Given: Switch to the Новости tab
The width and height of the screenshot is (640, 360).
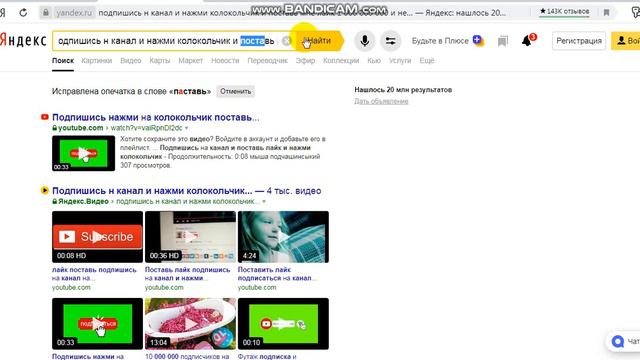Looking at the screenshot, I should (x=225, y=60).
